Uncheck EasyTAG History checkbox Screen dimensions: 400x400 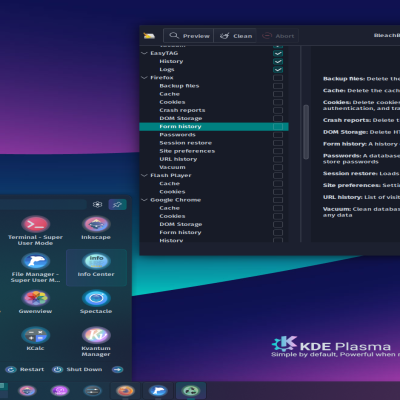[278, 61]
